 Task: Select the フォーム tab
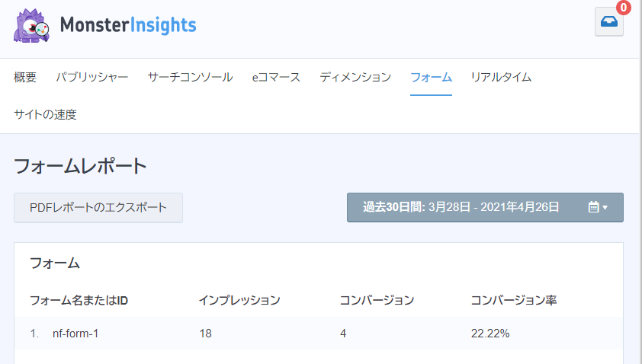point(431,77)
